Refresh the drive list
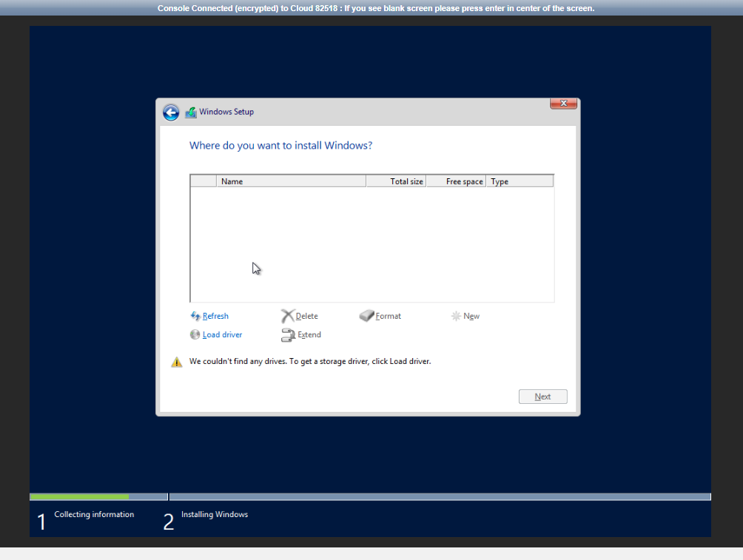This screenshot has height=560, width=743. 215,316
